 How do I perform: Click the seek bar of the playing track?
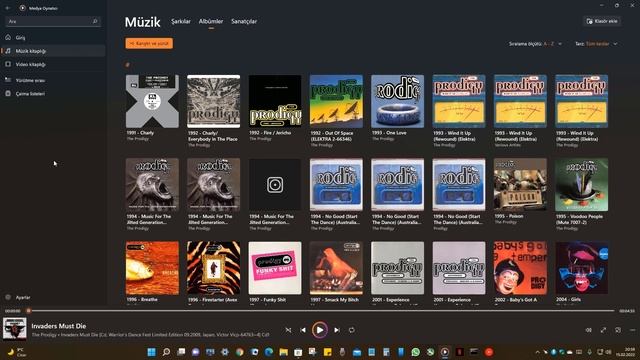321,311
